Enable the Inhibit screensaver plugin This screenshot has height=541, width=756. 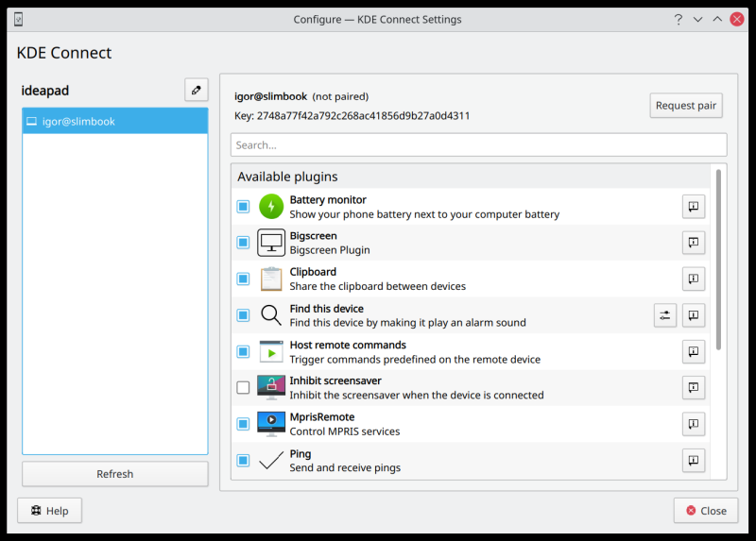243,388
